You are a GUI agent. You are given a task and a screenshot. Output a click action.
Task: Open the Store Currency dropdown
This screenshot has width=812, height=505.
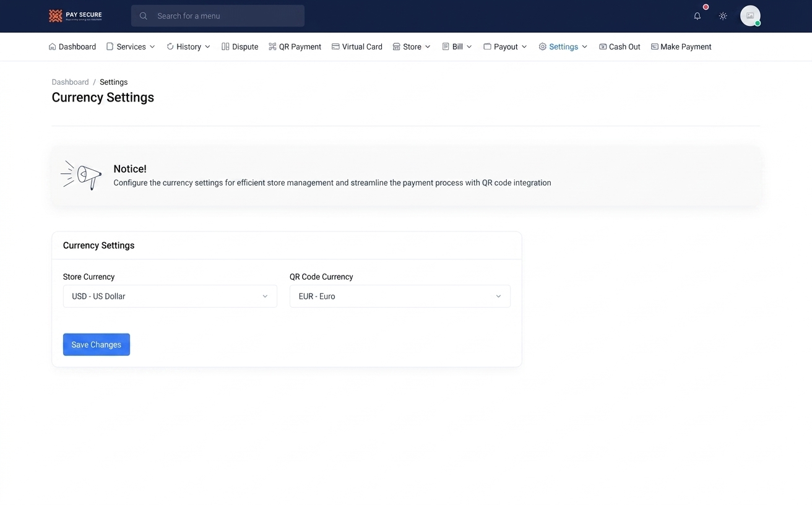170,296
